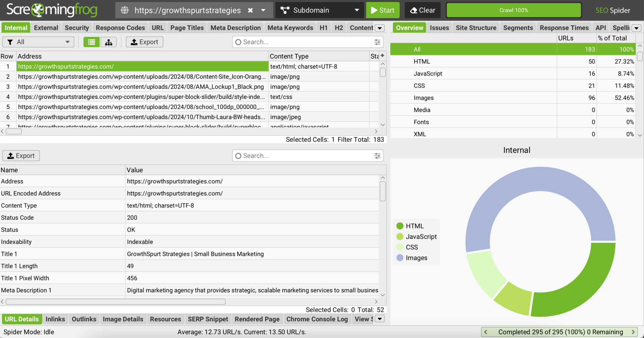This screenshot has height=338, width=644.
Task: Open the Subdomain crawl mode dropdown
Action: (x=319, y=10)
